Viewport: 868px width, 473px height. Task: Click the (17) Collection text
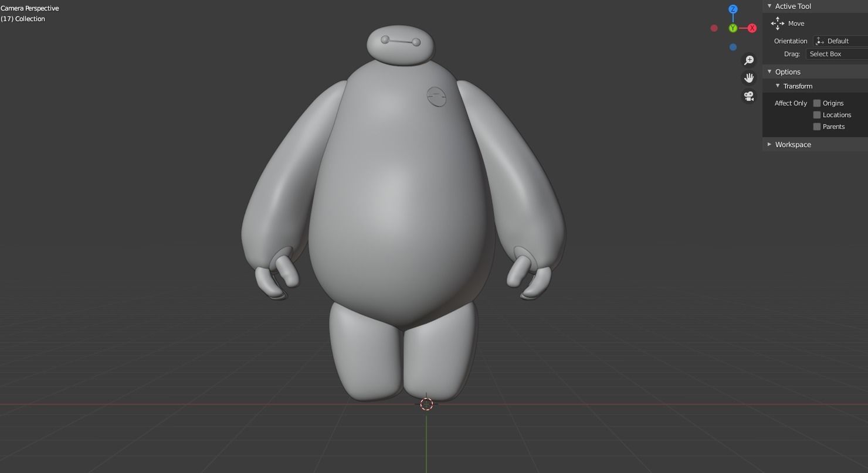click(x=23, y=19)
